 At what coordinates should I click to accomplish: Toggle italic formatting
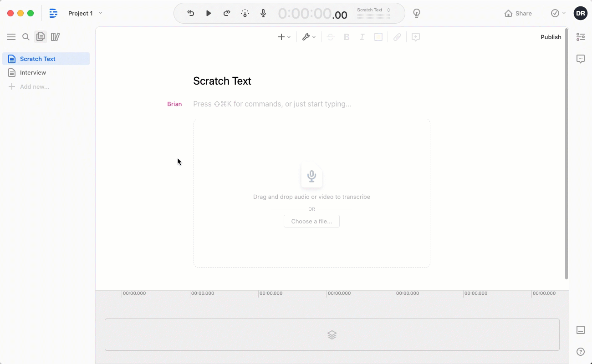[x=362, y=37]
